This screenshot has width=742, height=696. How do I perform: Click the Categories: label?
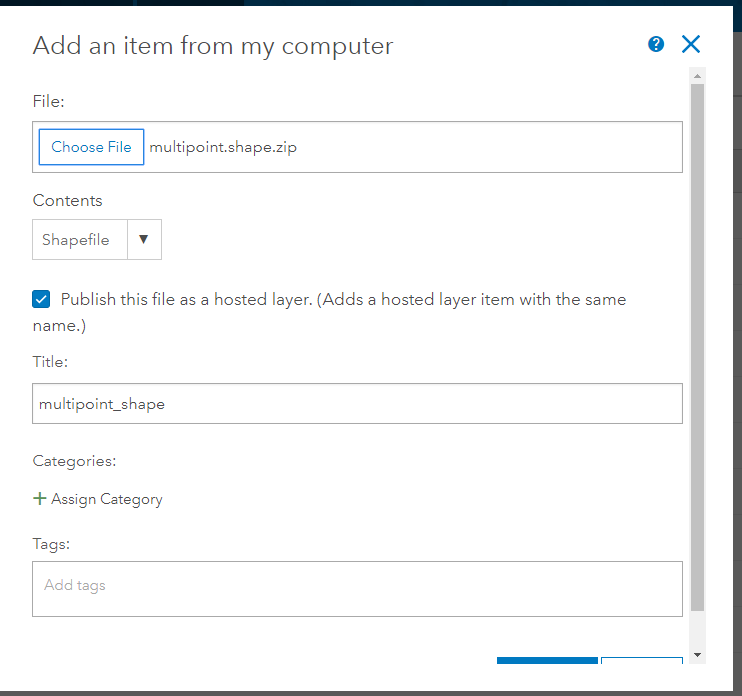[x=75, y=461]
